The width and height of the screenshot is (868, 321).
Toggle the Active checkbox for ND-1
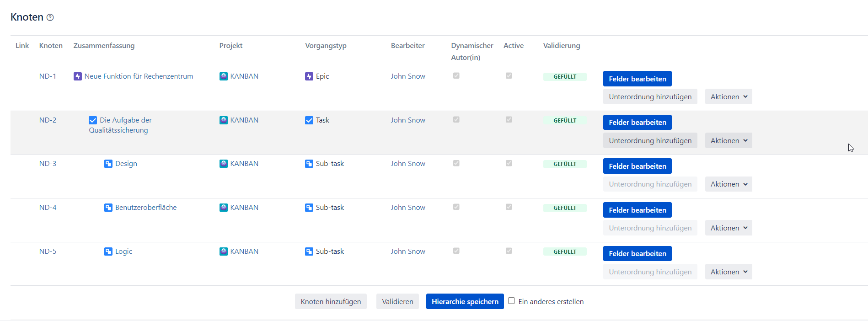pyautogui.click(x=509, y=76)
